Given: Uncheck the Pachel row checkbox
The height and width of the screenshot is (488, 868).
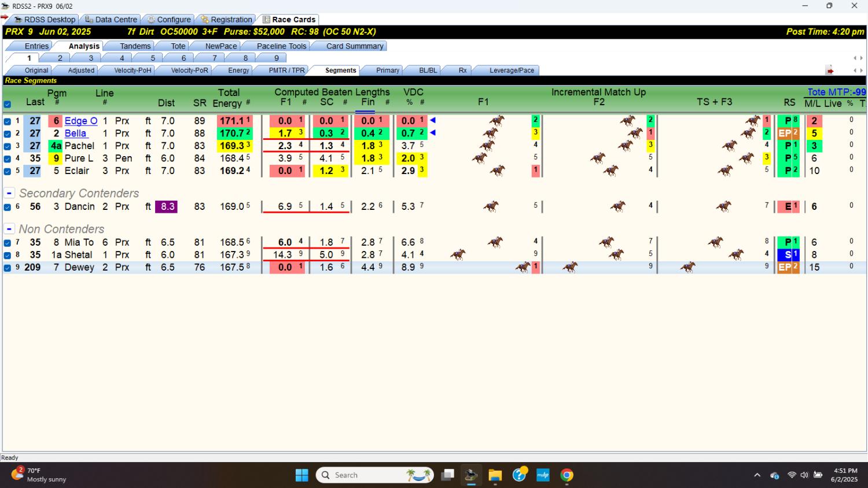Looking at the screenshot, I should click(x=8, y=146).
